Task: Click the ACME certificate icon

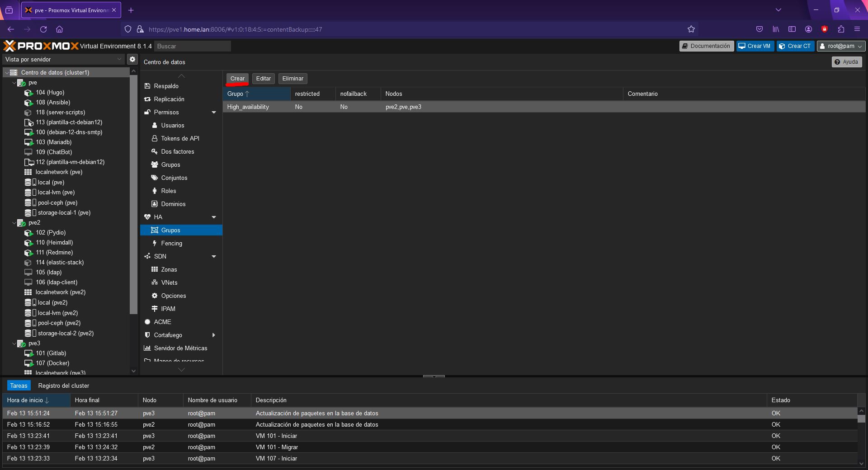Action: click(147, 322)
